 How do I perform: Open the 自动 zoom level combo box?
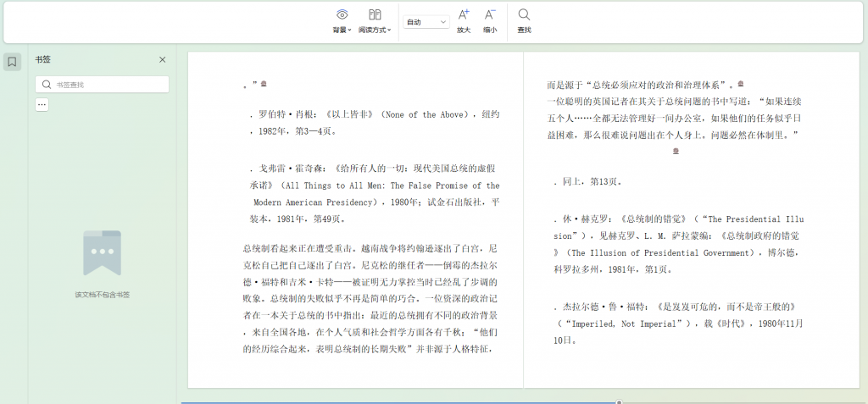point(426,22)
